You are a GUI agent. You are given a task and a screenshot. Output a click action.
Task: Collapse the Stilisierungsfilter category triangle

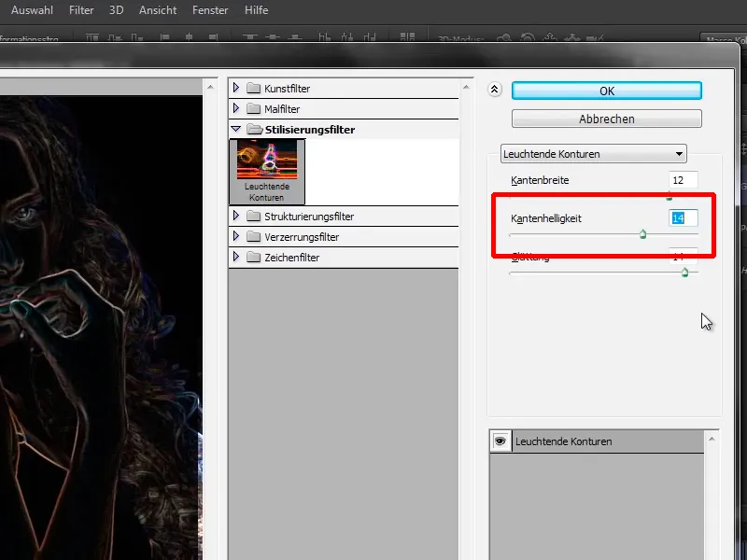(x=236, y=129)
